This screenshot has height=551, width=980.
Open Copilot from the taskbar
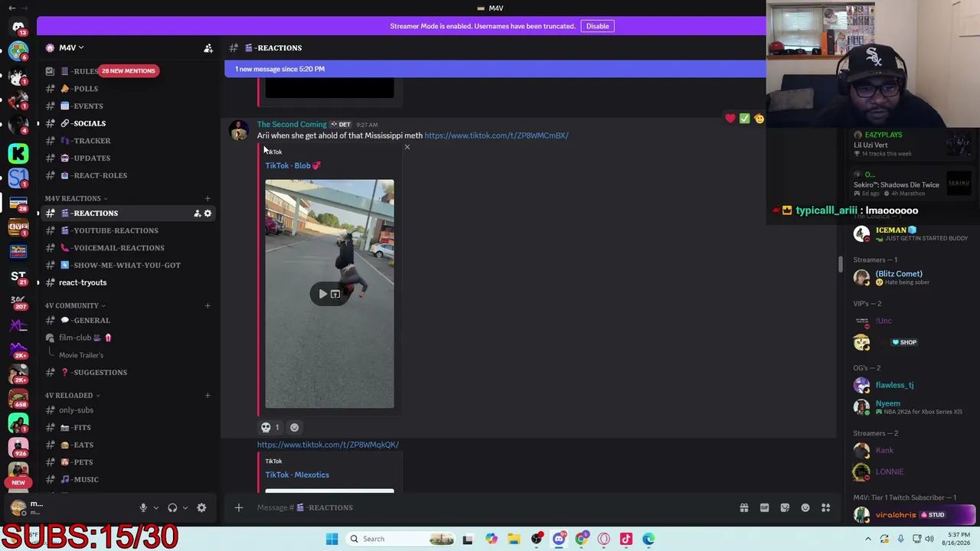pyautogui.click(x=492, y=539)
